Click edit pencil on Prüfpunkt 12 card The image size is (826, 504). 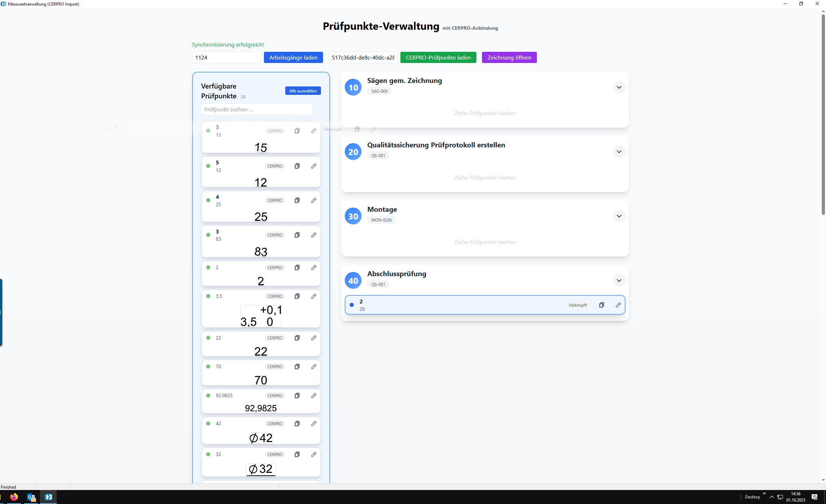click(x=314, y=166)
